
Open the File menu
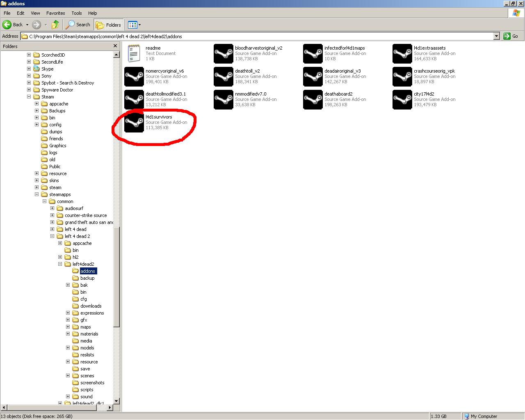[x=7, y=13]
